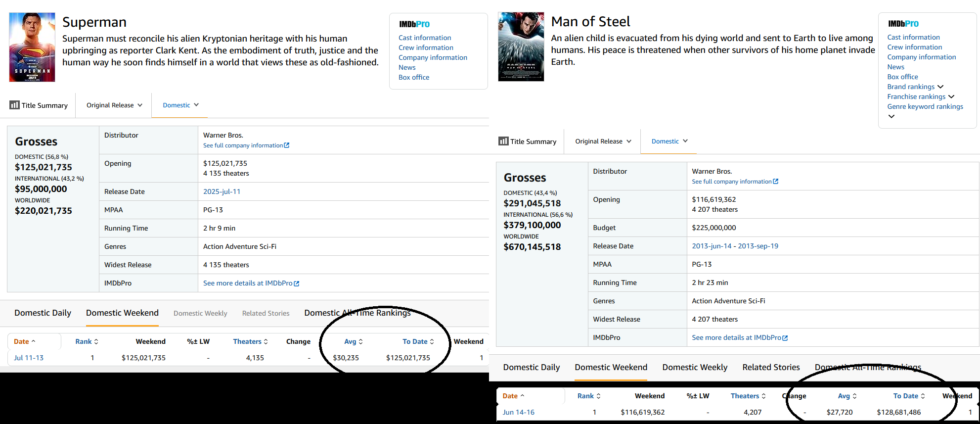The width and height of the screenshot is (980, 424).
Task: Switch to Domestic Daily tab for Superman
Action: tap(43, 313)
